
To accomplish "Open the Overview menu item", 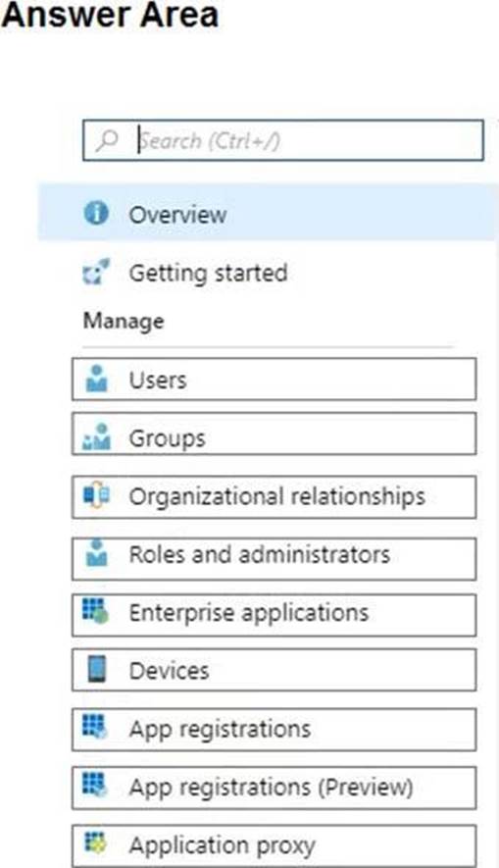I will coord(268,213).
